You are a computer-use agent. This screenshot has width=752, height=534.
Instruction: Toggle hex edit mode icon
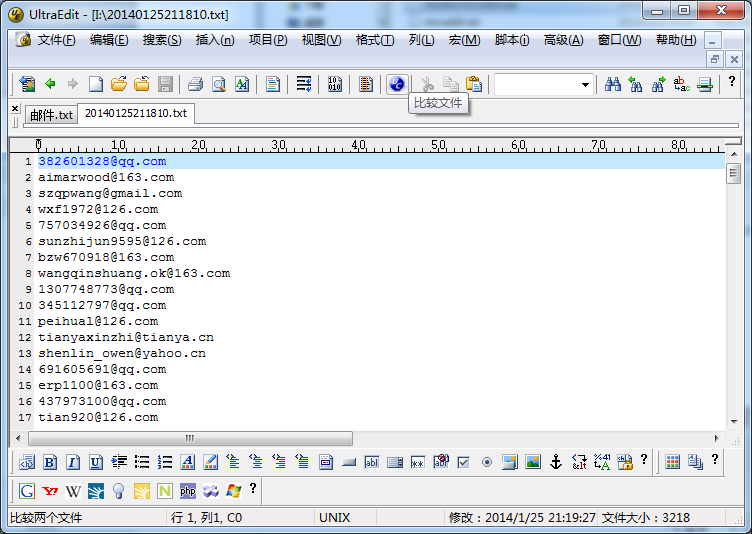[335, 84]
